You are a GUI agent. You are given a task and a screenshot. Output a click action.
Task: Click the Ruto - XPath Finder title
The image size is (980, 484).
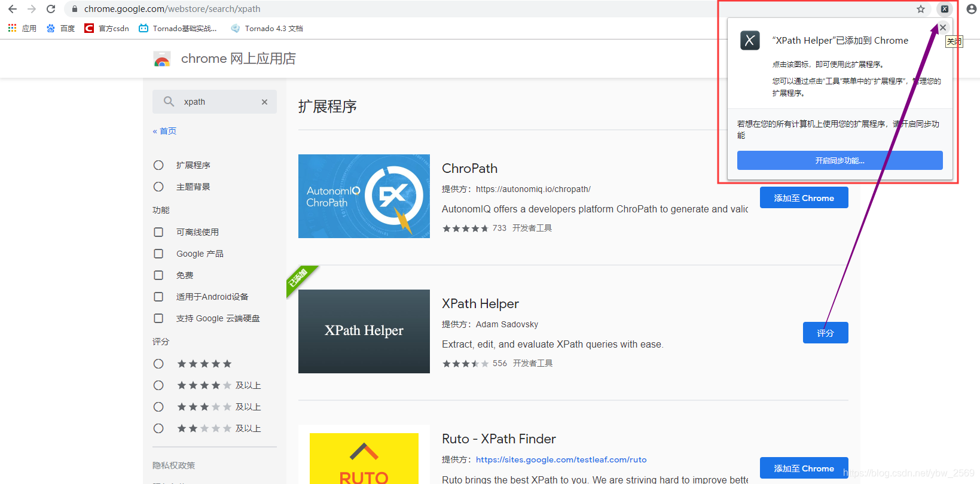[x=499, y=439]
